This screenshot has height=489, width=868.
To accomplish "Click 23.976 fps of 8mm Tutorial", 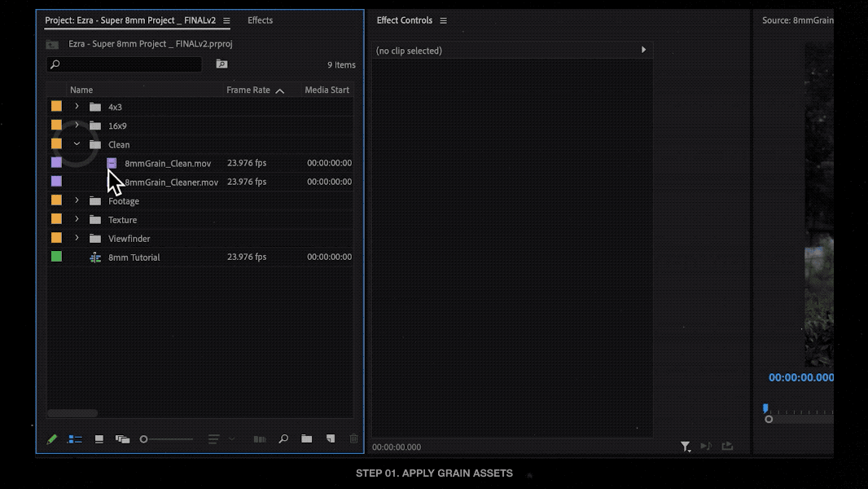I will (x=247, y=257).
